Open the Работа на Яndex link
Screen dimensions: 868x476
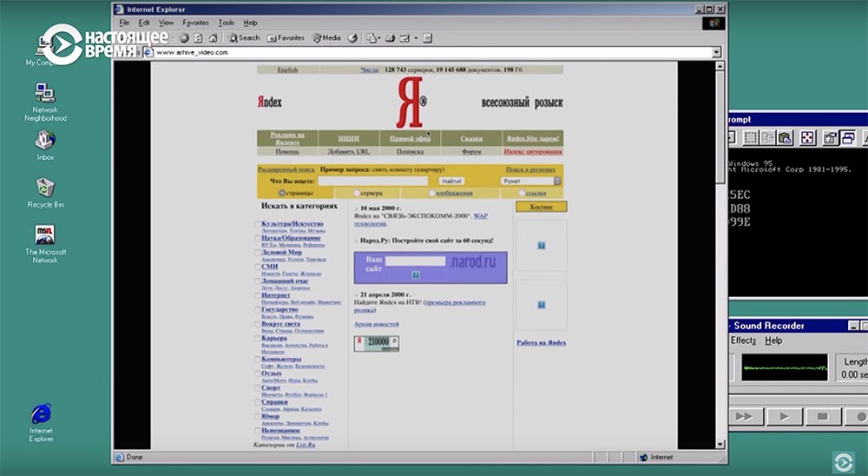[541, 342]
